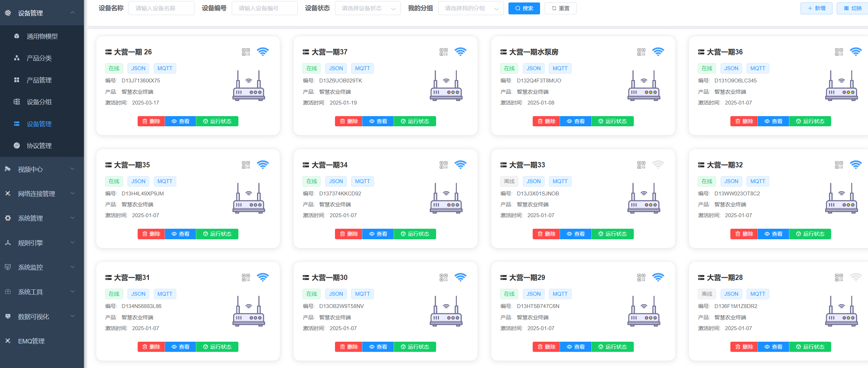Click the 协议管理 sidebar icon
The width and height of the screenshot is (868, 368).
[17, 146]
